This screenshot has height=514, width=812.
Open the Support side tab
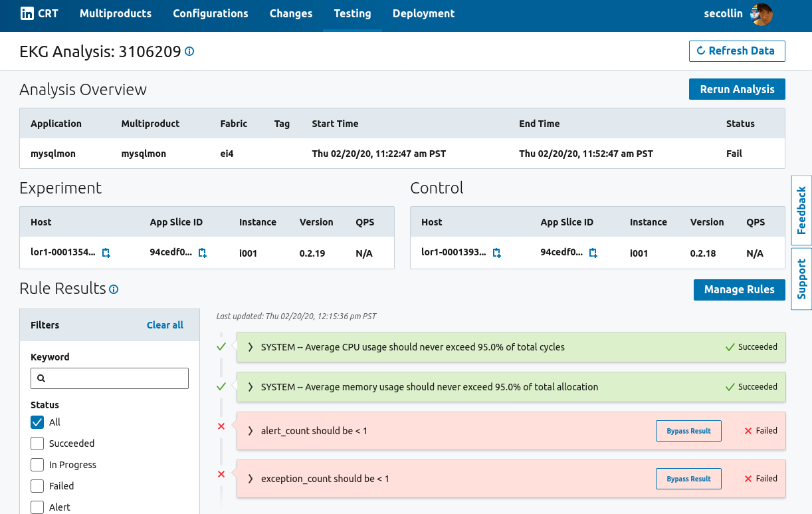pyautogui.click(x=801, y=279)
